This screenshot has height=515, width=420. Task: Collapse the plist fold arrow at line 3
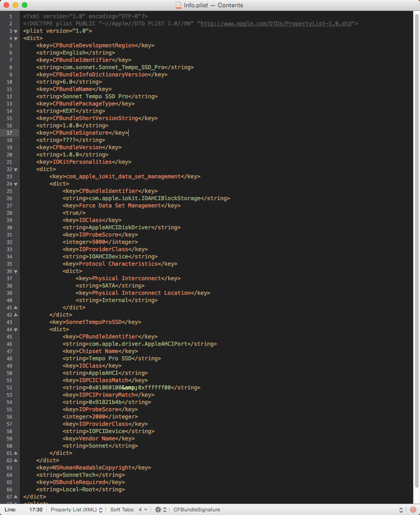(15, 31)
